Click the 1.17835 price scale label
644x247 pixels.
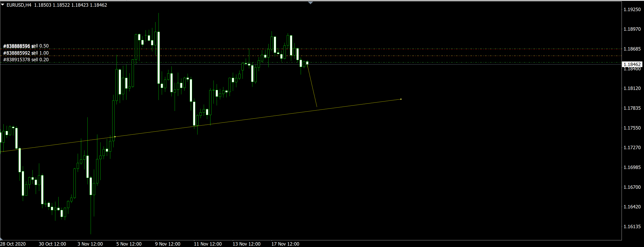[x=632, y=108]
